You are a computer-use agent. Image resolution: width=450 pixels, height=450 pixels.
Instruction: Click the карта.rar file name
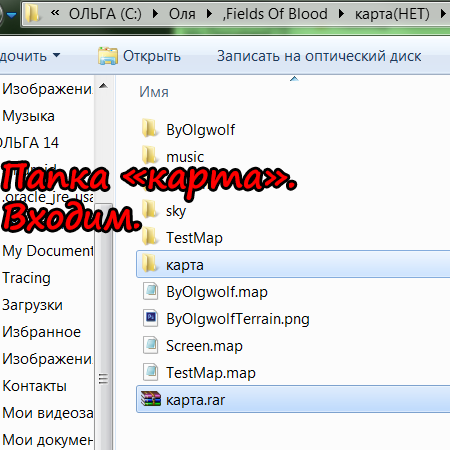(196, 400)
